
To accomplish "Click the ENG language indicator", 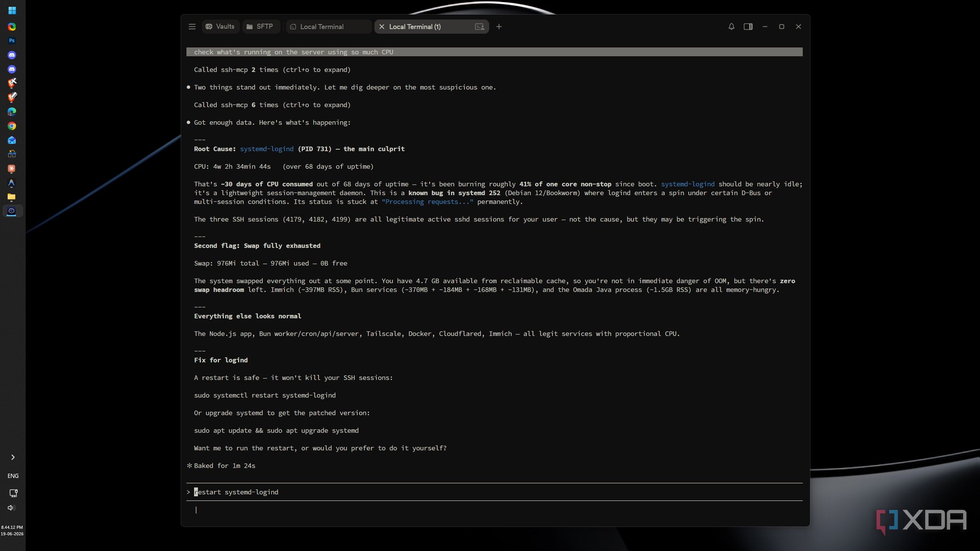I will [x=13, y=476].
